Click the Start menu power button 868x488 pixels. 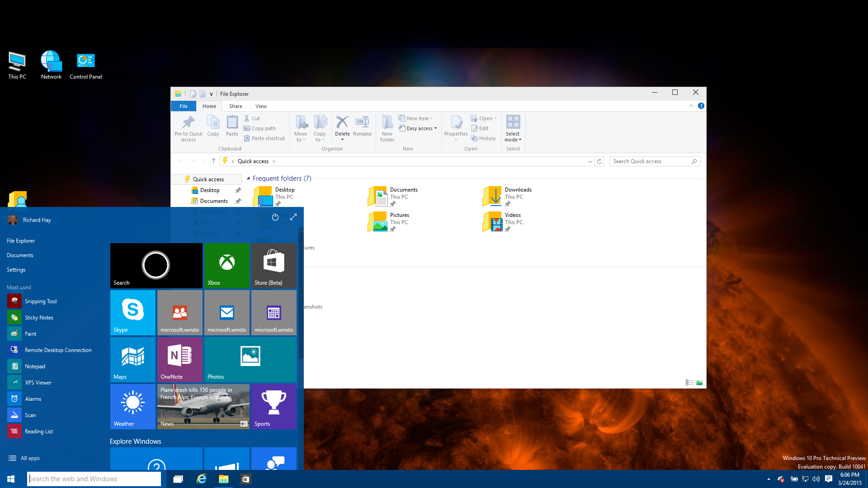[275, 217]
